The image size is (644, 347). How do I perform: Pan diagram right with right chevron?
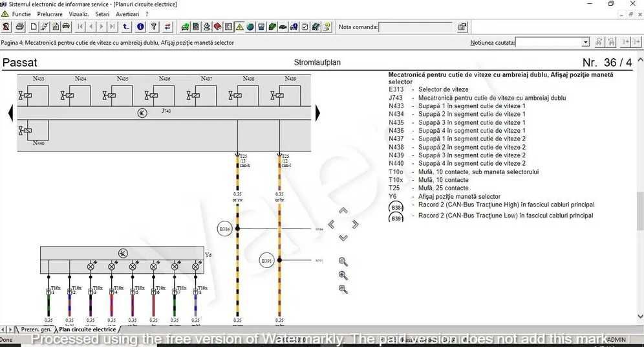pyautogui.click(x=355, y=224)
